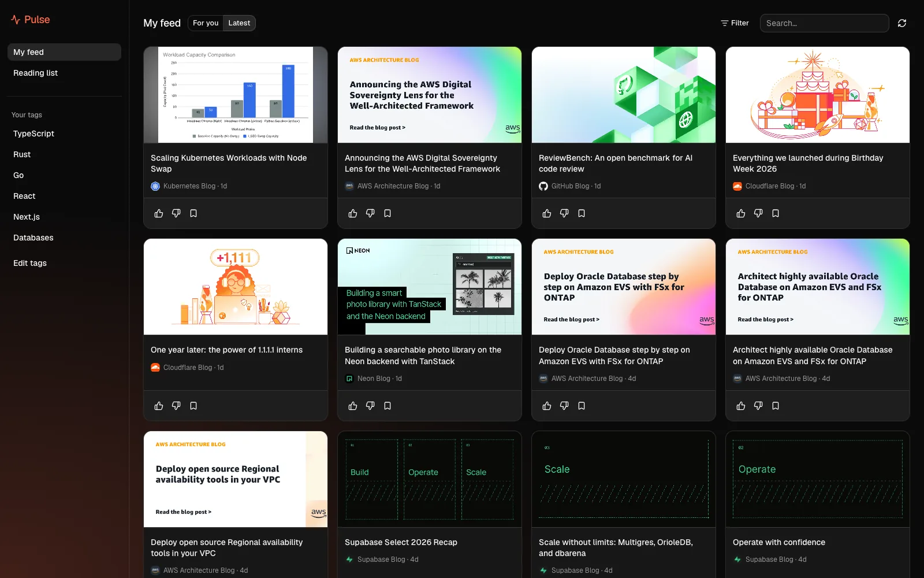Downvote the ReviewBench post
This screenshot has height=578, width=924.
point(564,213)
